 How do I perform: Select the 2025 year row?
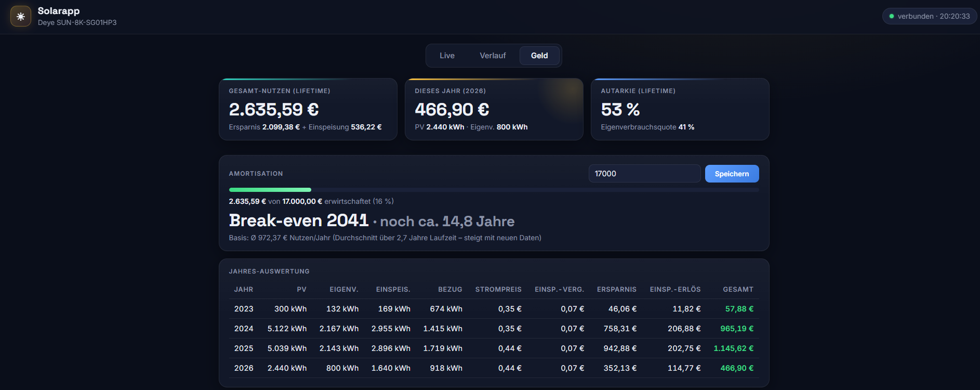point(494,348)
